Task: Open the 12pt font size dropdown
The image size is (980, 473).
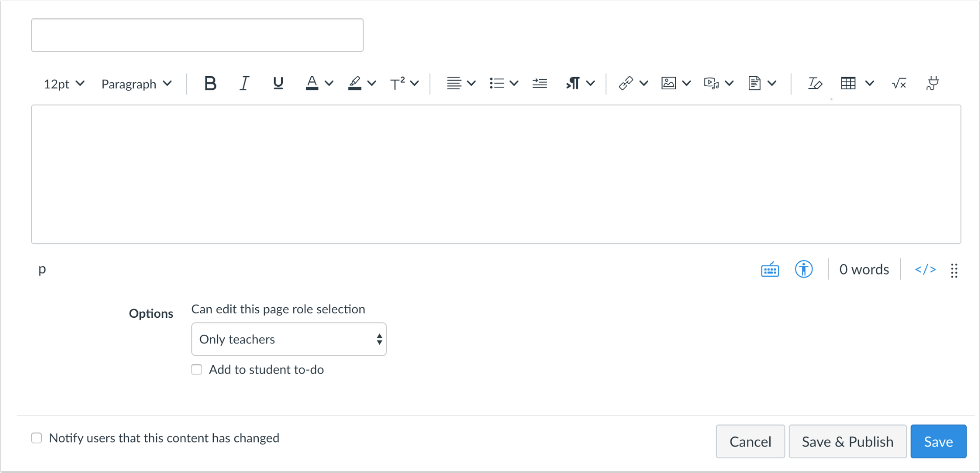Action: coord(64,84)
